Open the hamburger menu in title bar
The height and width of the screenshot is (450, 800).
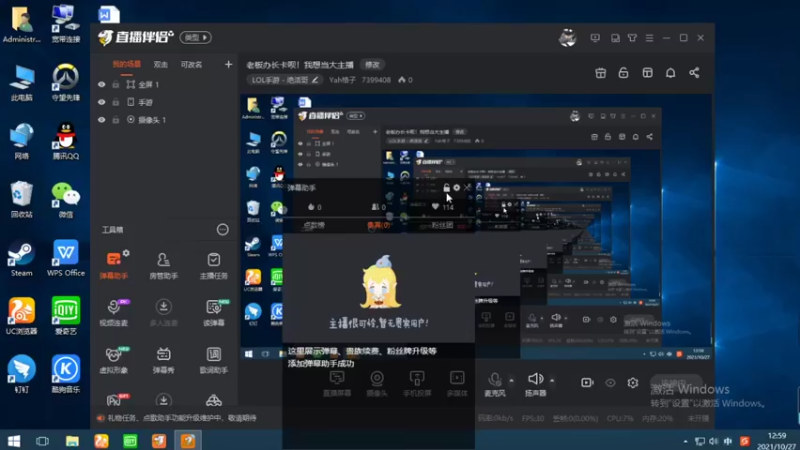[649, 38]
